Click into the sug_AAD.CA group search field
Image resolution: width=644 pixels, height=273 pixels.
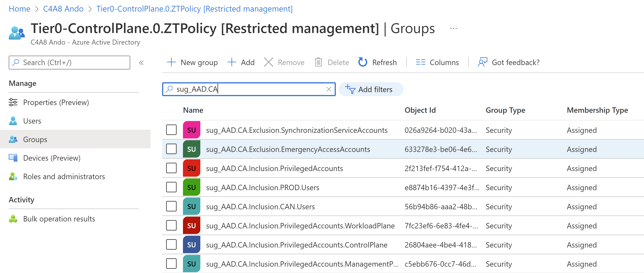click(249, 89)
